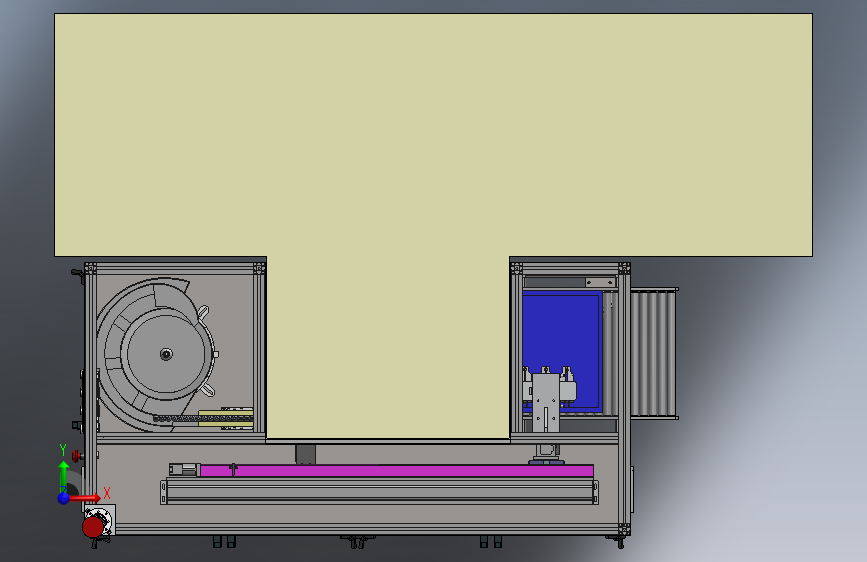The width and height of the screenshot is (867, 562).
Task: Select the motor at the magenta slide's left end
Action: coord(184,470)
